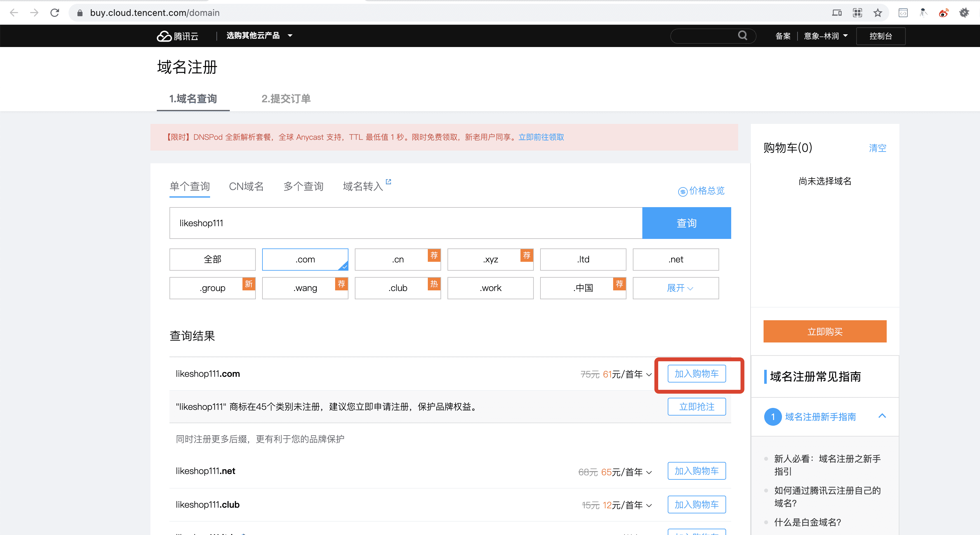Collapse the 域名注册新手指南 section
The image size is (980, 535).
point(882,416)
